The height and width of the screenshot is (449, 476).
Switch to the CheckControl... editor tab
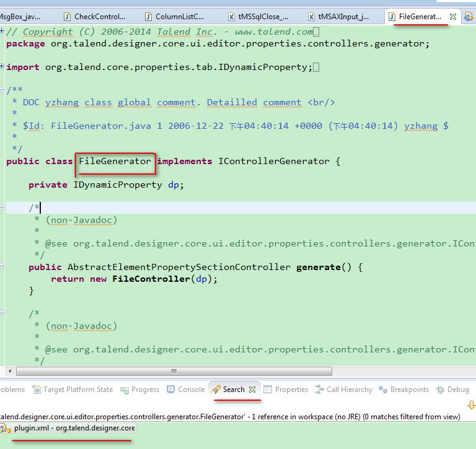pyautogui.click(x=94, y=17)
